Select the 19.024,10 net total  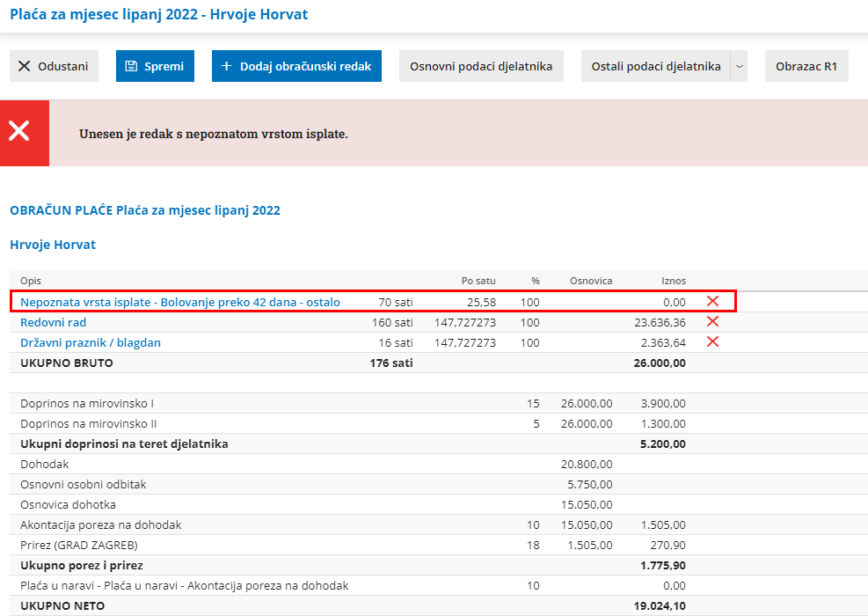[x=660, y=606]
